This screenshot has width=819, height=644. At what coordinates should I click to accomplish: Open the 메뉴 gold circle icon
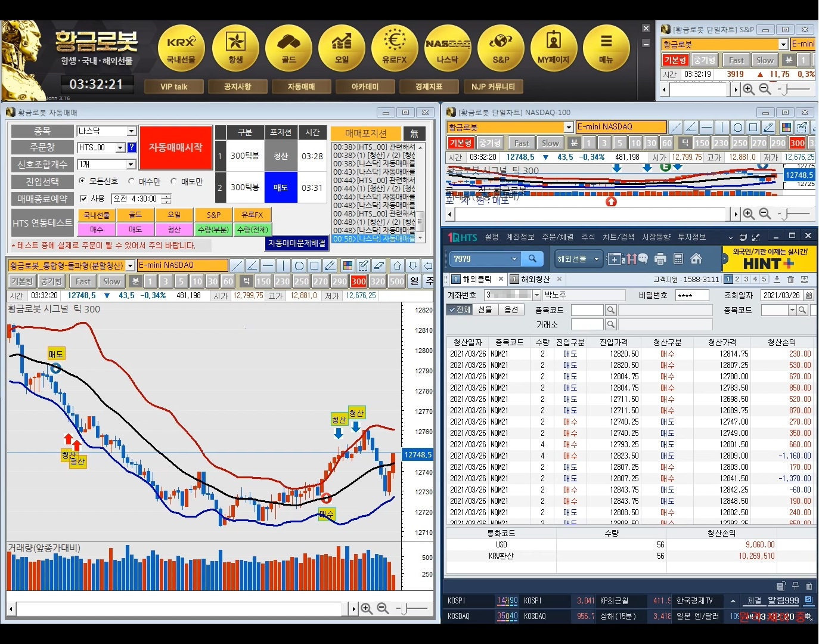pyautogui.click(x=606, y=49)
